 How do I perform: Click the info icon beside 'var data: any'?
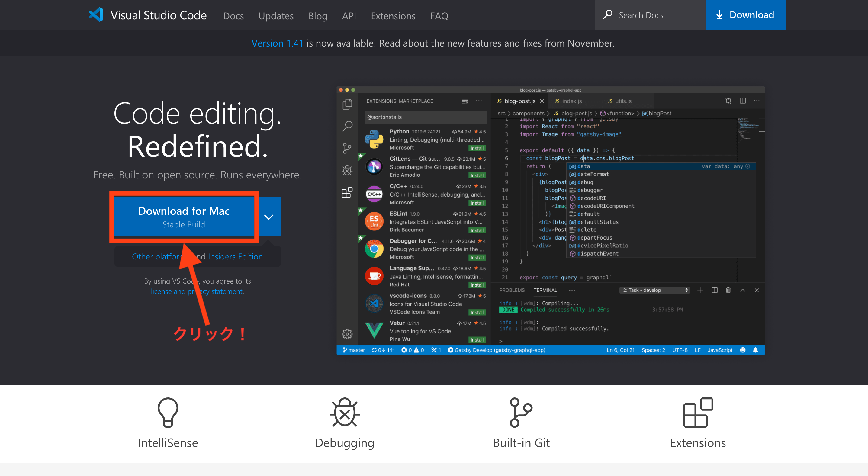[748, 166]
